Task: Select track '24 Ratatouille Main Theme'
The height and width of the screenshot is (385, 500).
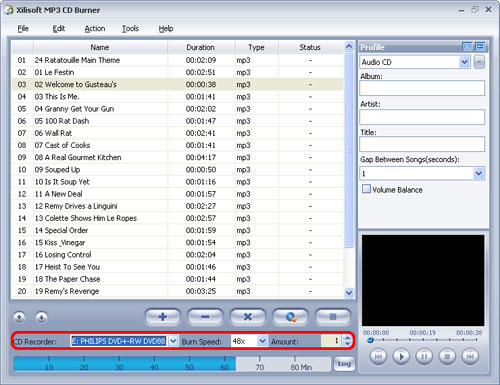Action: tap(178, 60)
